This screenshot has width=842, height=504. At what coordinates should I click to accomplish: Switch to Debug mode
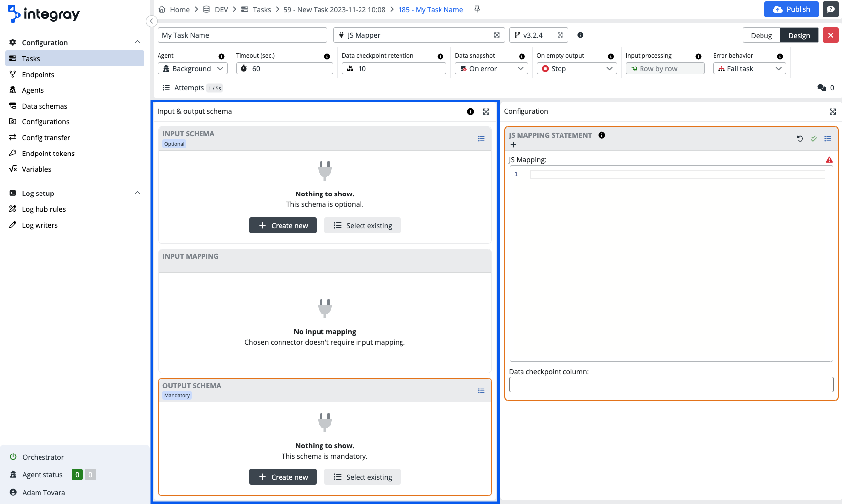click(761, 36)
